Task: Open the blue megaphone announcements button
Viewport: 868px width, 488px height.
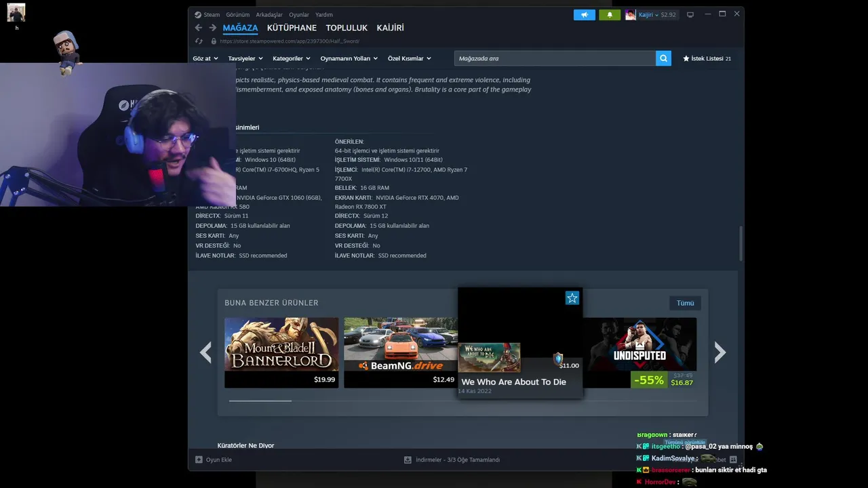Action: point(585,14)
